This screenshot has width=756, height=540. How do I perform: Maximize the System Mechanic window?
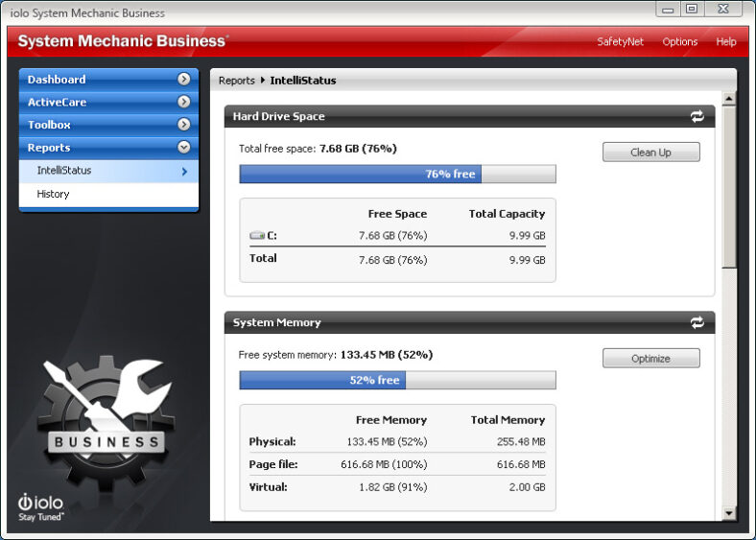pos(692,10)
